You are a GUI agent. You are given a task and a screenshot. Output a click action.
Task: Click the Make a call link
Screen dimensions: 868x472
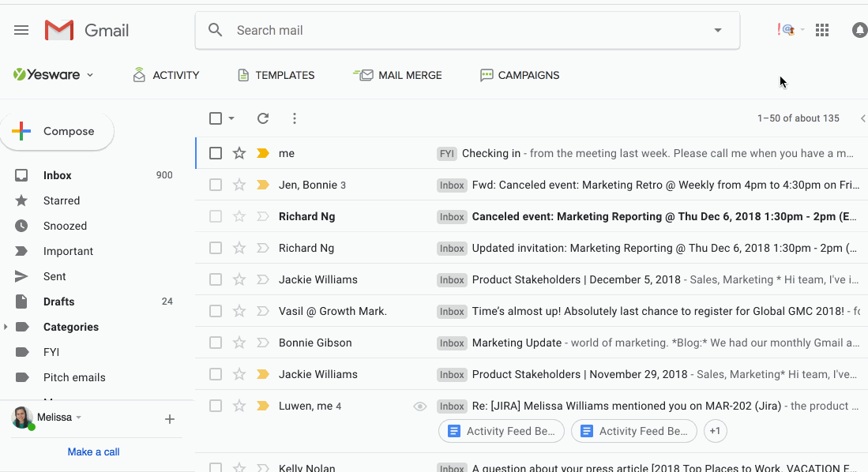[x=93, y=451]
